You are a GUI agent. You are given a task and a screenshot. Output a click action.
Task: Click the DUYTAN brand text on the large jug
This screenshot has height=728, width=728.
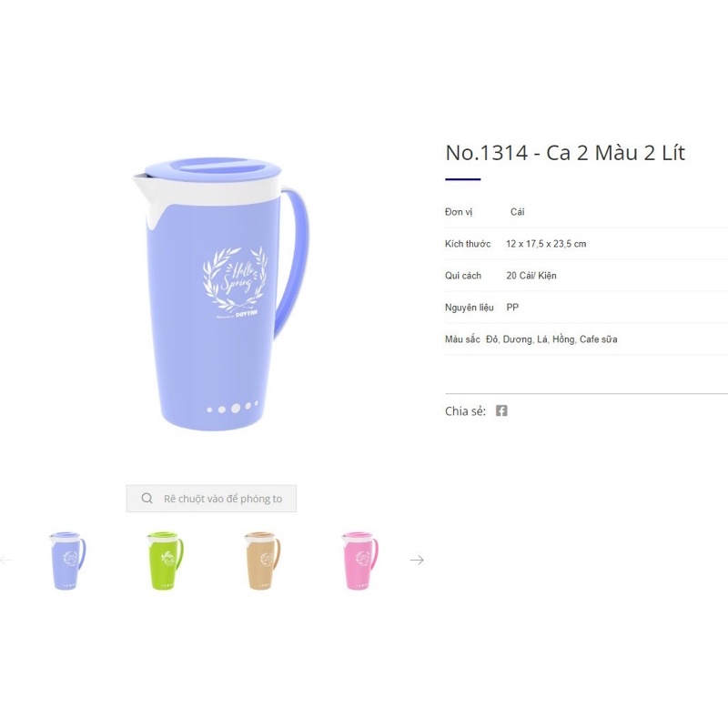(x=246, y=314)
